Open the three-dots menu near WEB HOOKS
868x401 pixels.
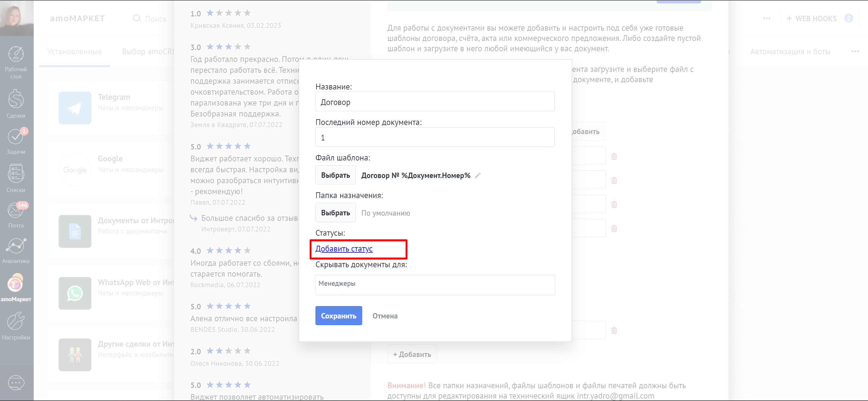click(767, 18)
